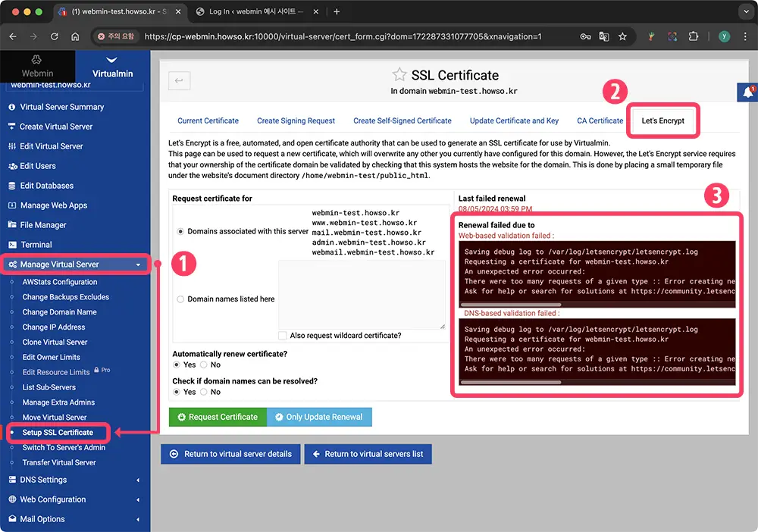Open Edit Resource Limits Pro item
Viewport: 758px width, 532px height.
pos(56,372)
